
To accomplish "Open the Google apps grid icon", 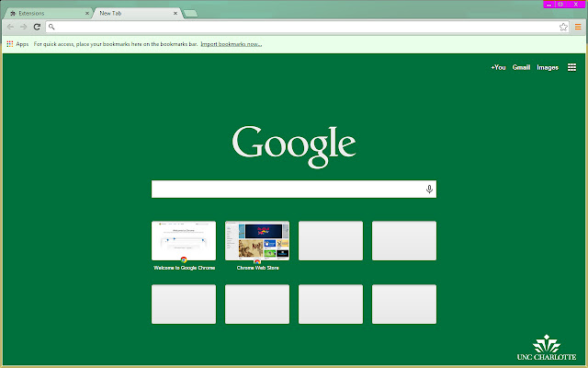I will click(571, 67).
